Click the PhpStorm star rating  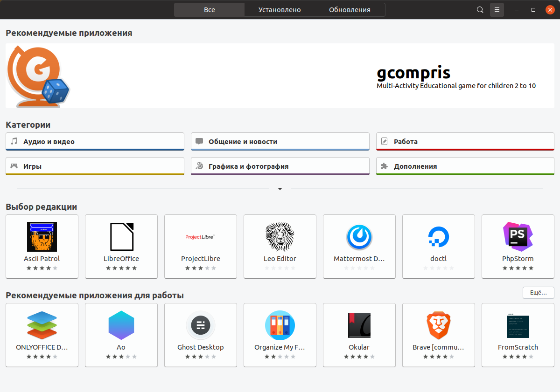[518, 268]
